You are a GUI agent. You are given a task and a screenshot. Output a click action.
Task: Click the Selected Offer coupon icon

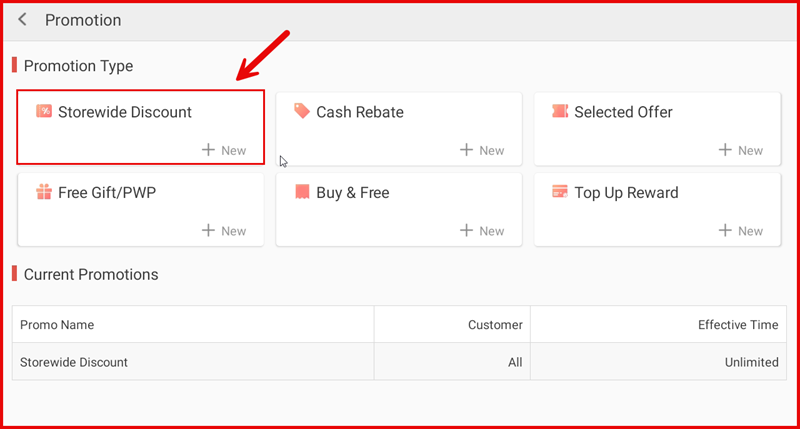pos(560,111)
